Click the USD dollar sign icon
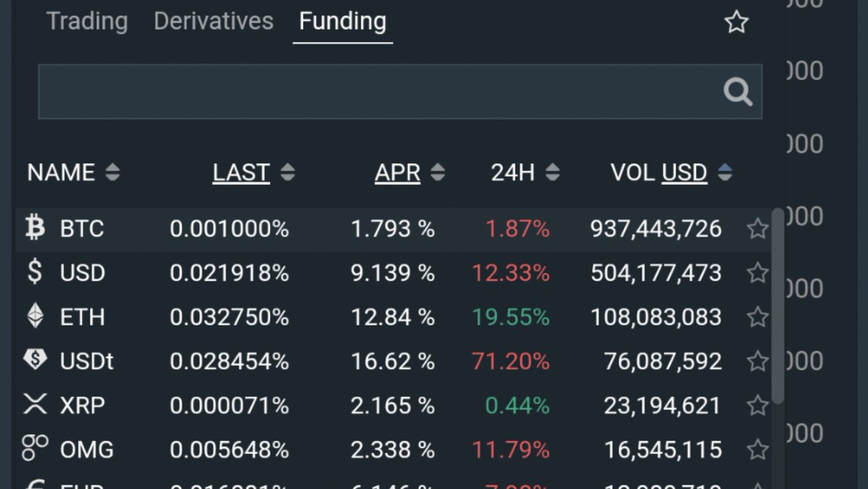This screenshot has width=868, height=489. (x=35, y=272)
